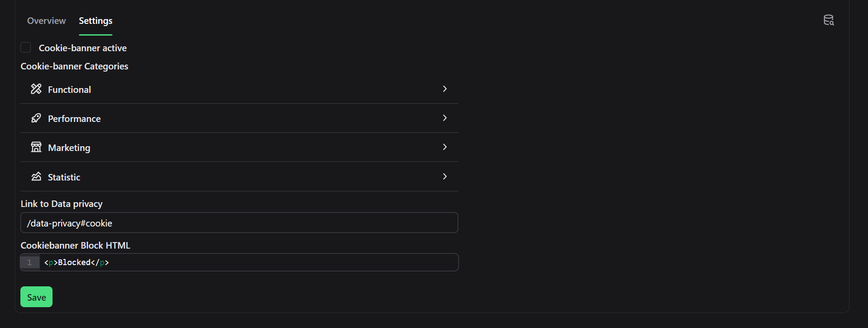Viewport: 868px width, 328px height.
Task: Click the Marketing storefront icon
Action: [36, 147]
